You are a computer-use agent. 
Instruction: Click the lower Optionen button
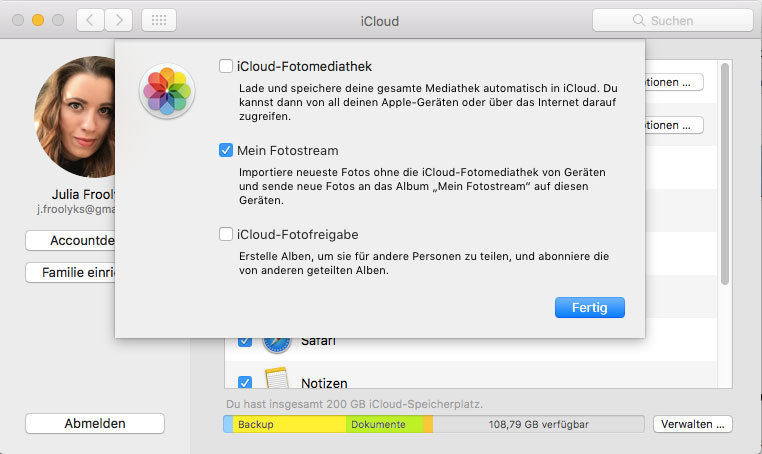tap(674, 125)
